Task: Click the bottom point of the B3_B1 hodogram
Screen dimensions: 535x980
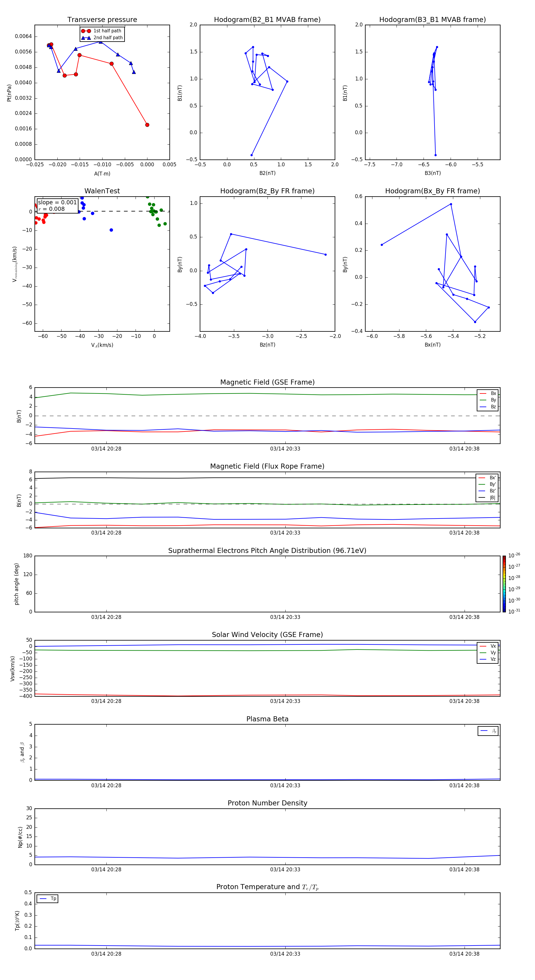Action: point(436,155)
